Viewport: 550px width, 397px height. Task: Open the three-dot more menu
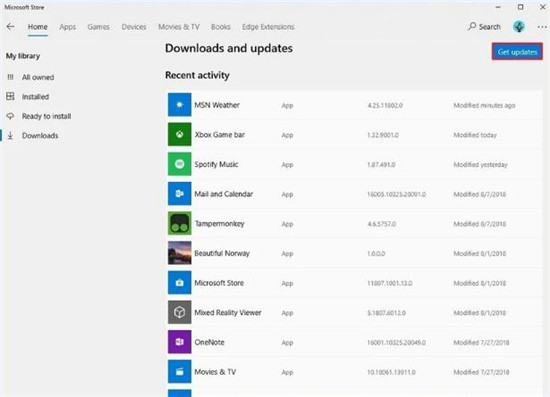pos(542,27)
